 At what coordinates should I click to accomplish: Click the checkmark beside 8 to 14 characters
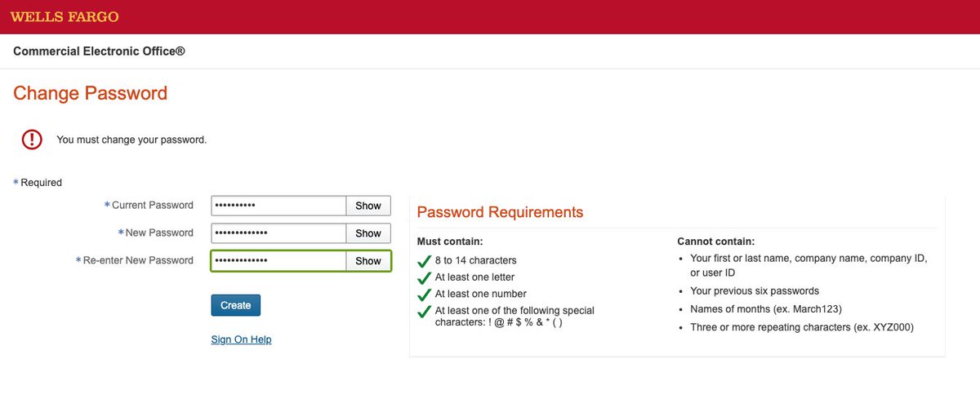[424, 261]
